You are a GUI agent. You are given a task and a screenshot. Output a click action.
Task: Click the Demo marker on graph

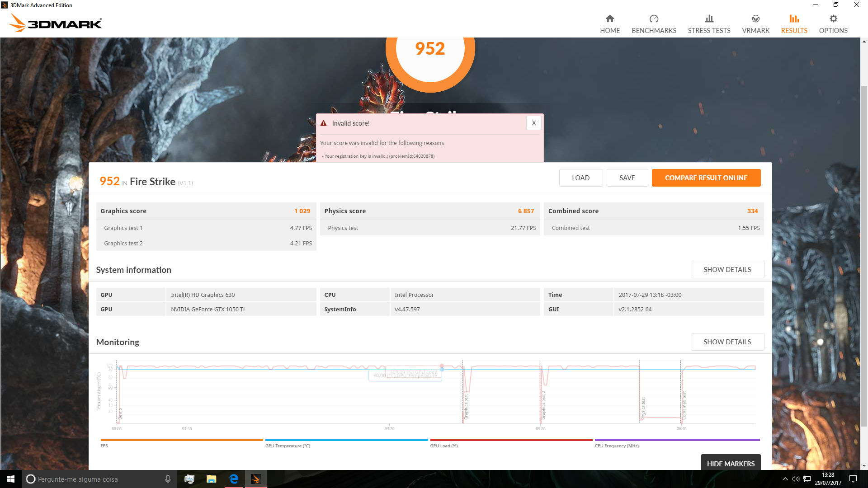[x=120, y=414]
